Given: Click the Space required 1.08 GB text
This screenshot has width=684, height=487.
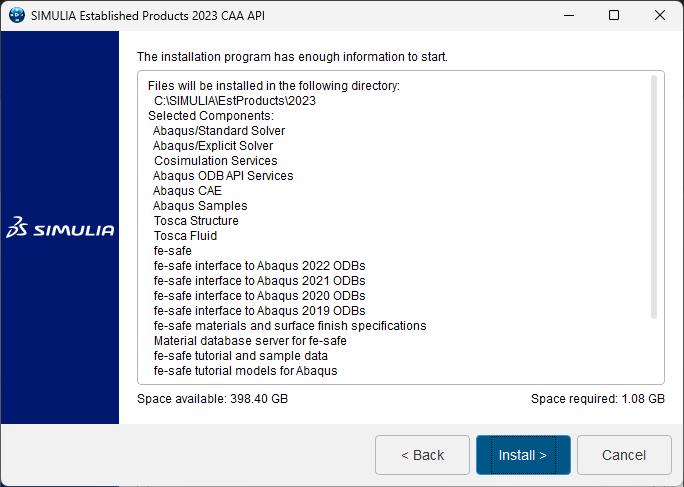Looking at the screenshot, I should click(598, 399).
